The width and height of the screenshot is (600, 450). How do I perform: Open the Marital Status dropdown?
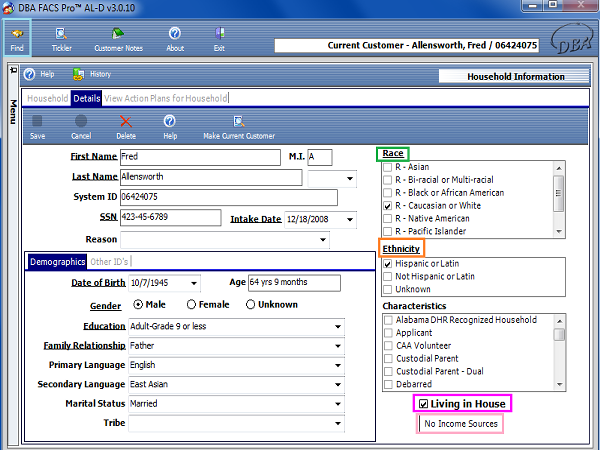tap(338, 404)
